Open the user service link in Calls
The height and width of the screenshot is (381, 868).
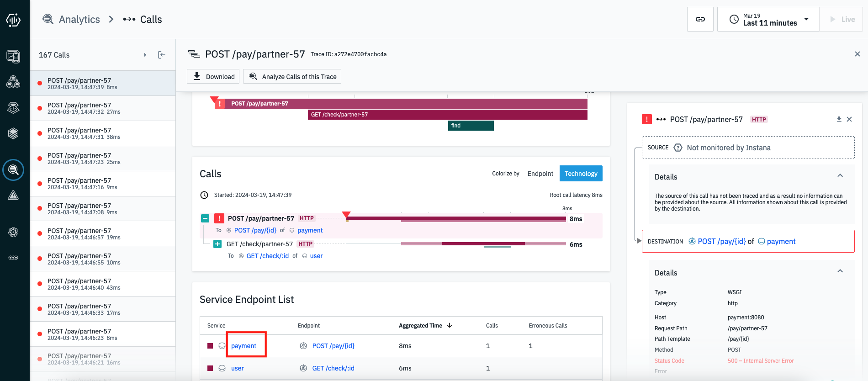pyautogui.click(x=316, y=256)
